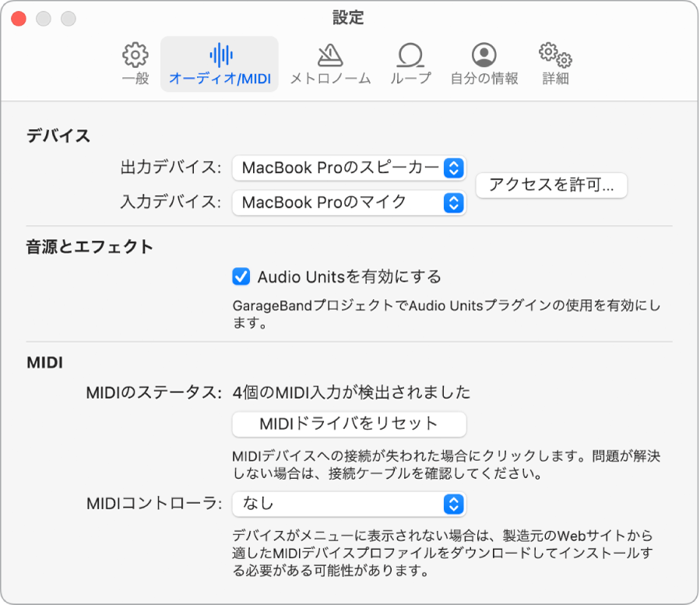Click the waveform icon above オーディオ/MIDI
This screenshot has height=605, width=700.
pos(221,55)
